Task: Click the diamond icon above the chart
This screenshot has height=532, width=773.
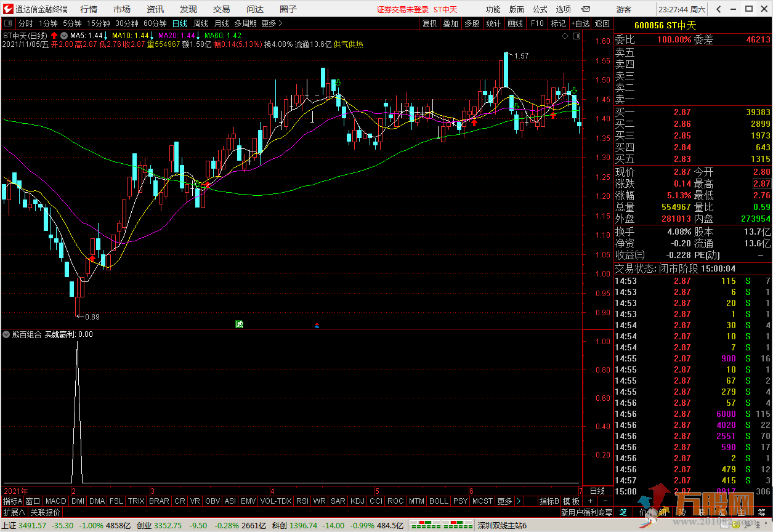Action: (x=565, y=36)
